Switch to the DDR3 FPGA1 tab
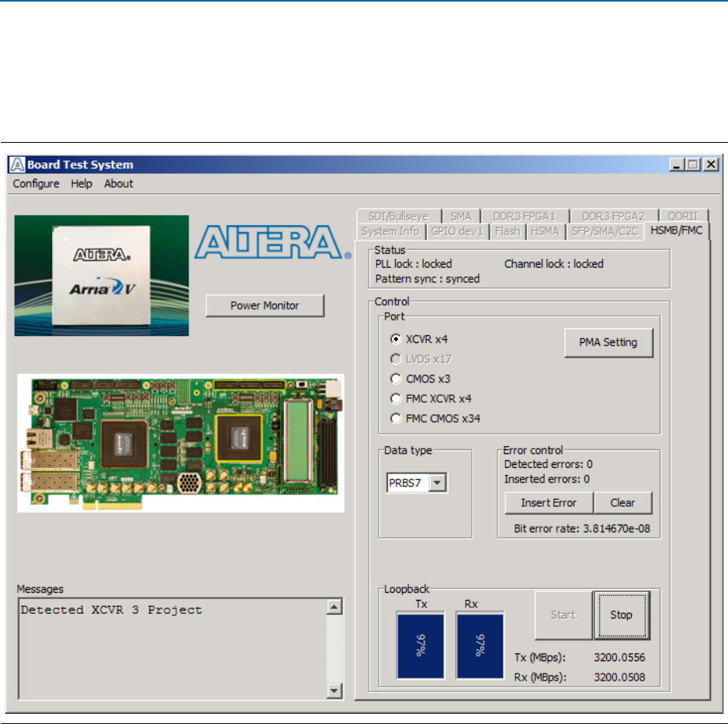 tap(524, 217)
